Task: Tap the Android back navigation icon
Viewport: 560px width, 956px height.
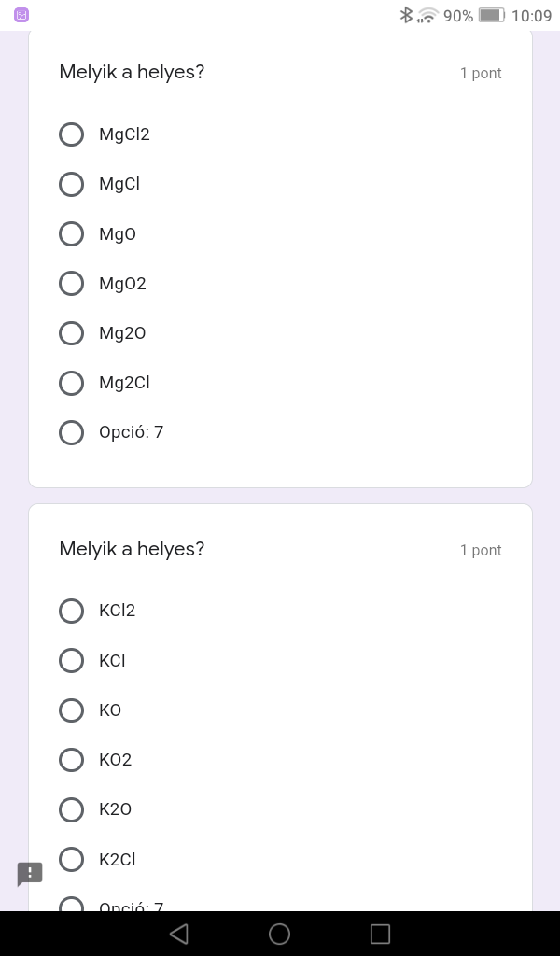Action: pyautogui.click(x=179, y=934)
